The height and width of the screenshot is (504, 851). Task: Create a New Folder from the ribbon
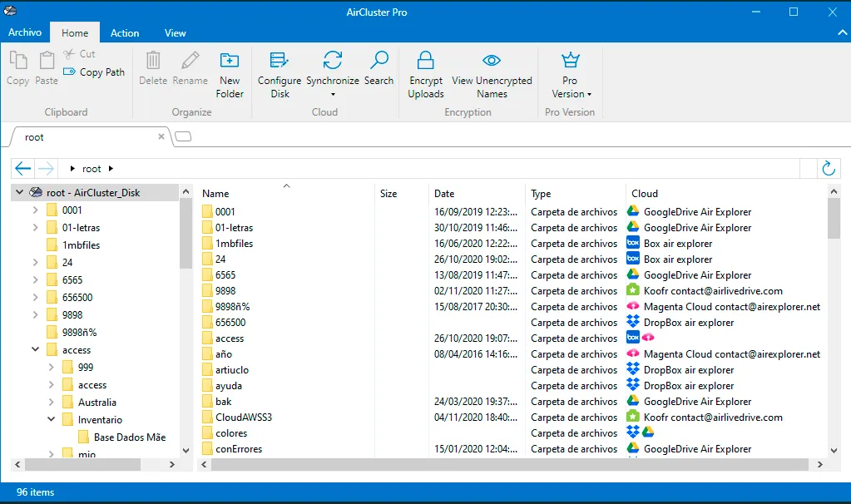(x=230, y=75)
